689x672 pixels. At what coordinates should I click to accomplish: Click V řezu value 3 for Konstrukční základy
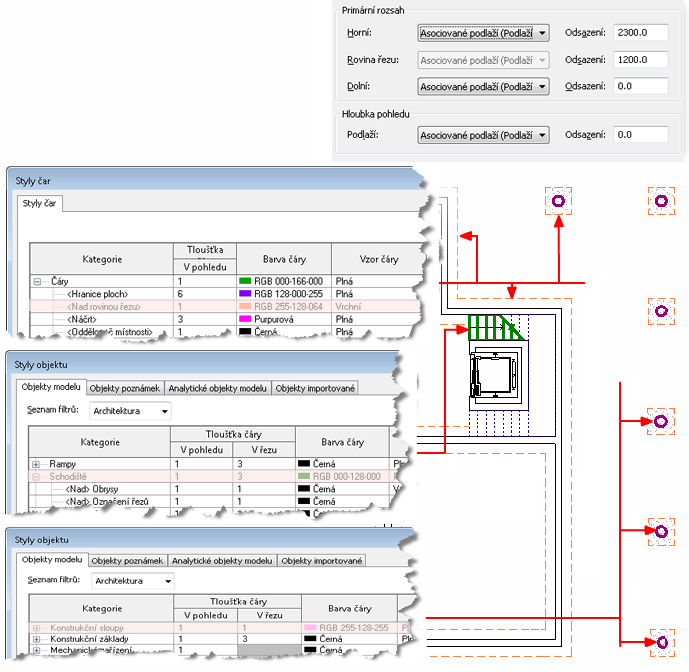269,639
